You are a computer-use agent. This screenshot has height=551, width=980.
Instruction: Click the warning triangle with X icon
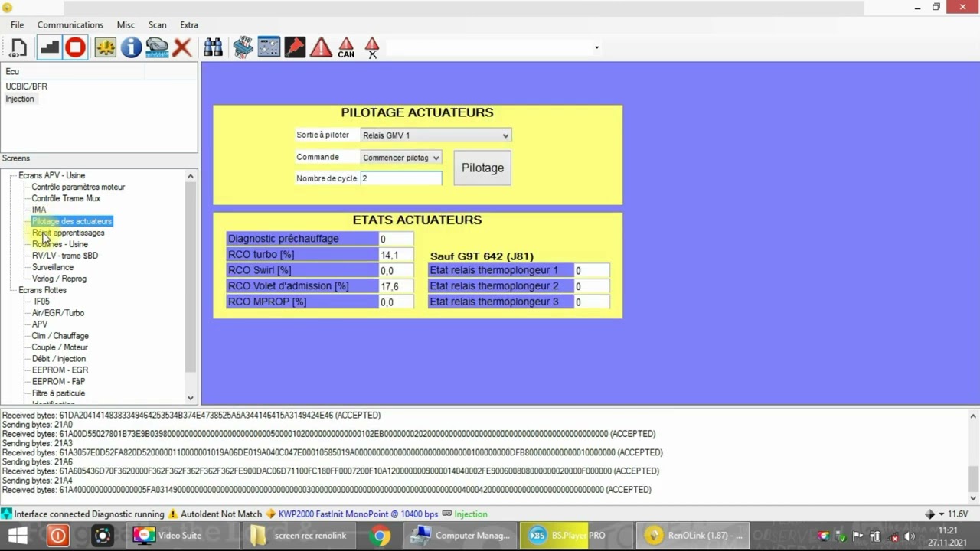(372, 47)
